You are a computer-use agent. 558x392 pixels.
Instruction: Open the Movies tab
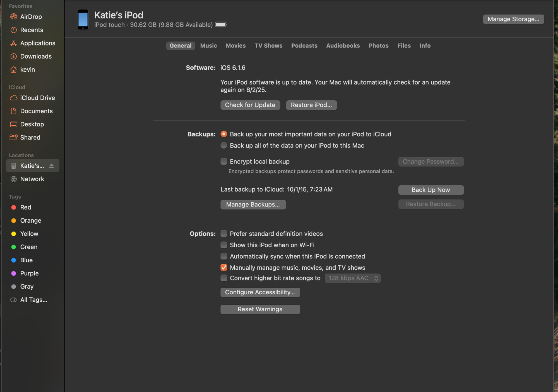click(236, 45)
